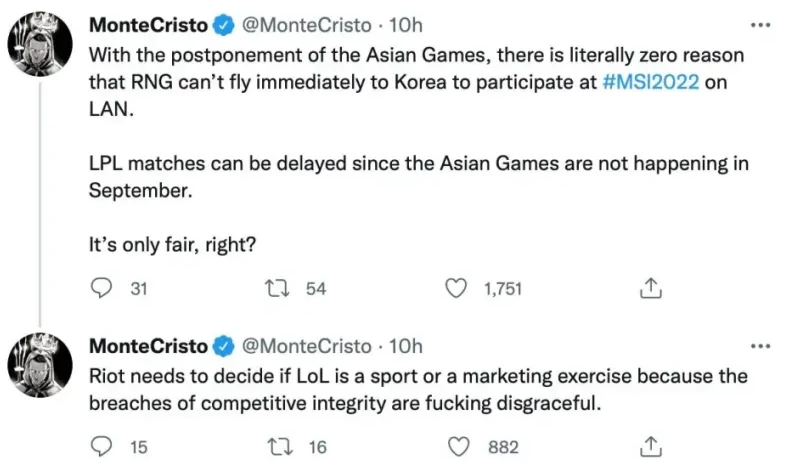The image size is (787, 473).
Task: Retweet the competitive integrity tweet
Action: 271,447
